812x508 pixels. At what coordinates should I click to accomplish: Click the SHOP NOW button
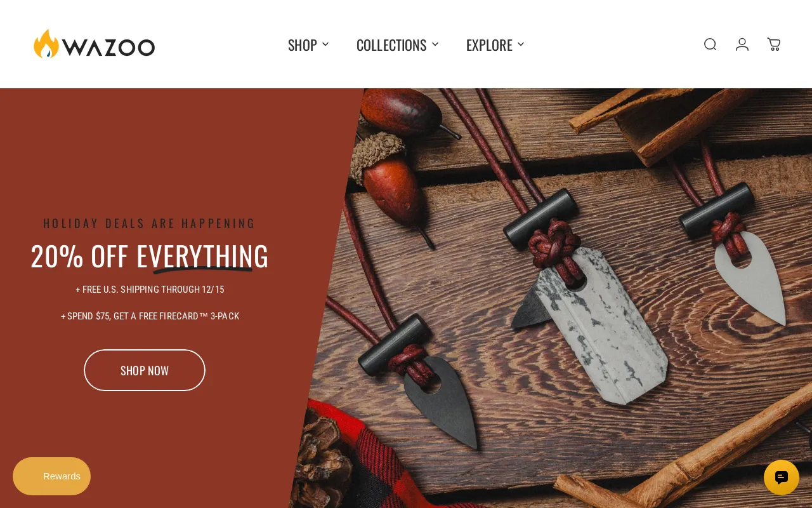pyautogui.click(x=145, y=370)
